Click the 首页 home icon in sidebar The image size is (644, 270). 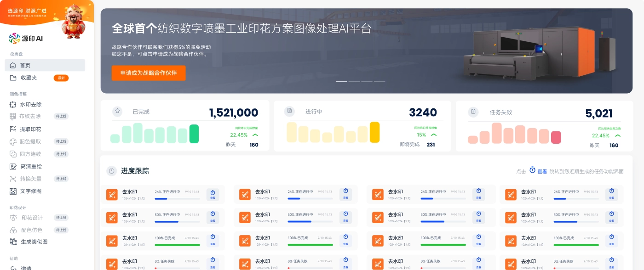tap(13, 66)
